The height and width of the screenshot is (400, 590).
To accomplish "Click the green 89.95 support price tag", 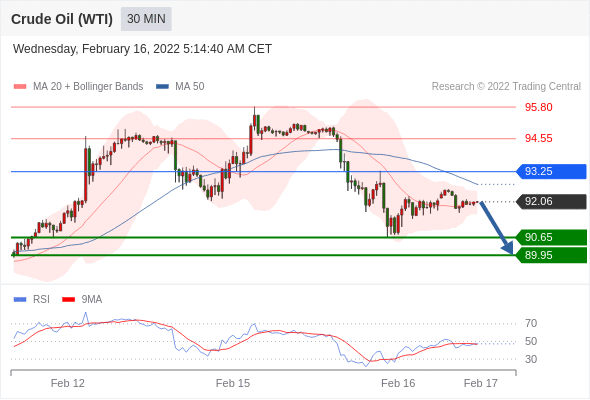I will tap(551, 255).
